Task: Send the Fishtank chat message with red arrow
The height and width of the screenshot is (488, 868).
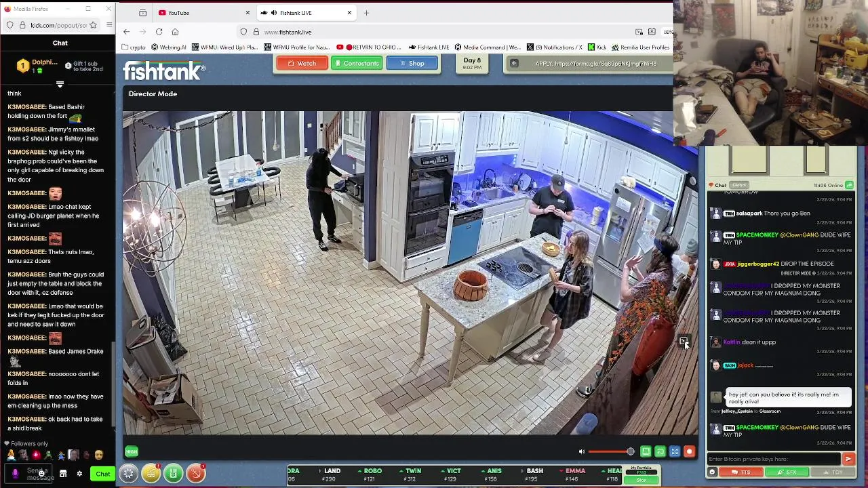Action: click(848, 459)
